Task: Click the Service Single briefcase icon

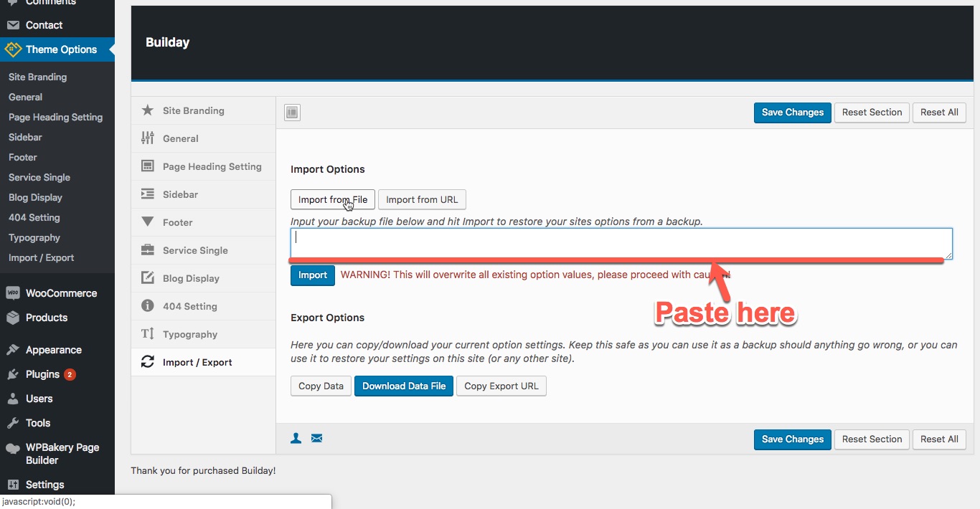Action: [x=148, y=250]
